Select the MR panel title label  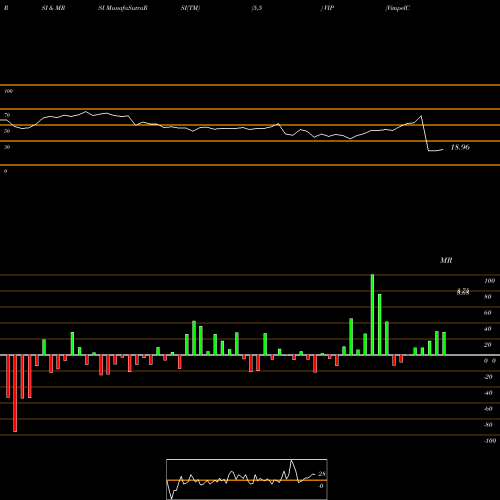point(446,260)
